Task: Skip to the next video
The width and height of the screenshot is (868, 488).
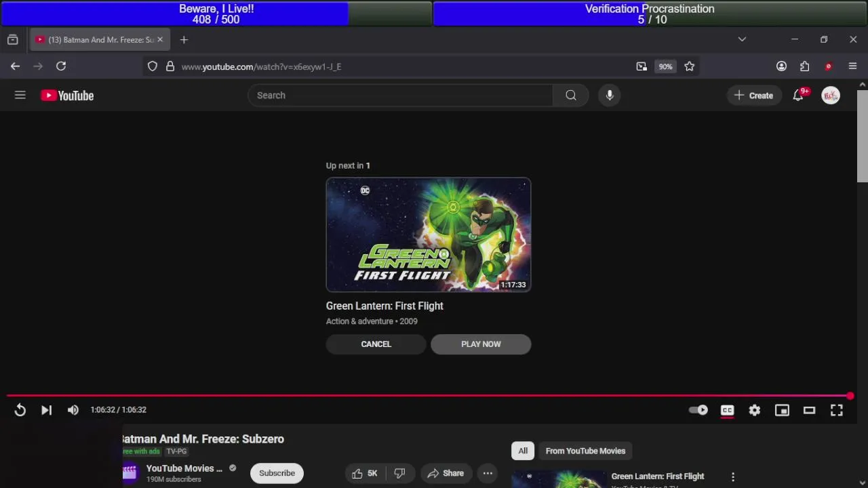Action: [x=46, y=410]
